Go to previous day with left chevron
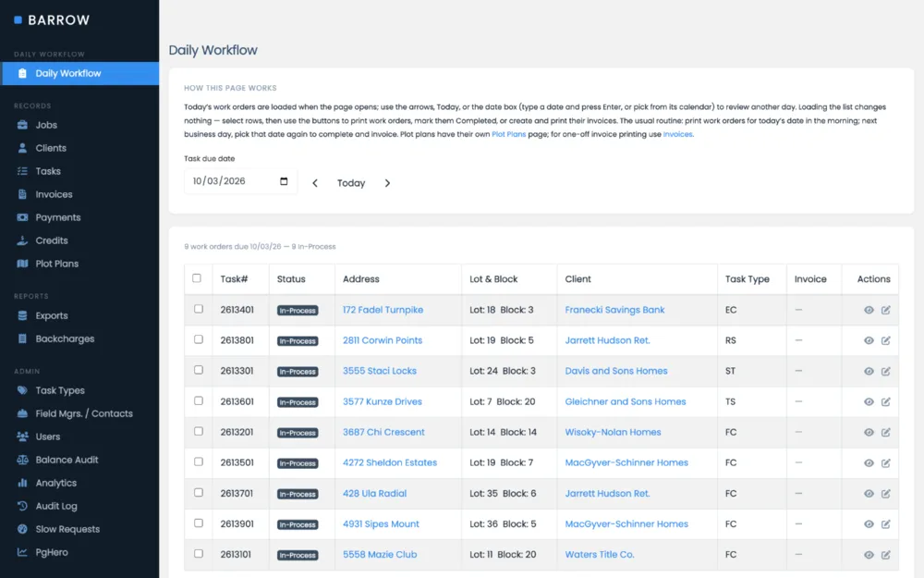Image resolution: width=924 pixels, height=578 pixels. coord(315,183)
